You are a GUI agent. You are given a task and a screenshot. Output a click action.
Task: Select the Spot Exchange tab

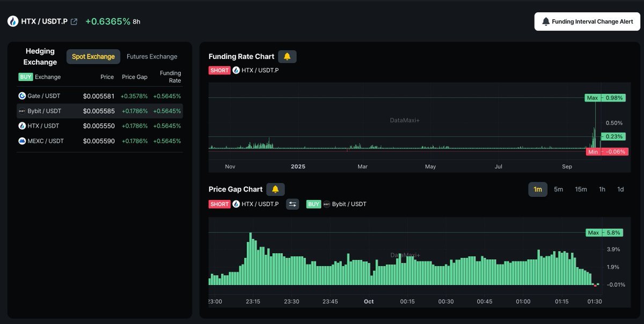pos(93,56)
